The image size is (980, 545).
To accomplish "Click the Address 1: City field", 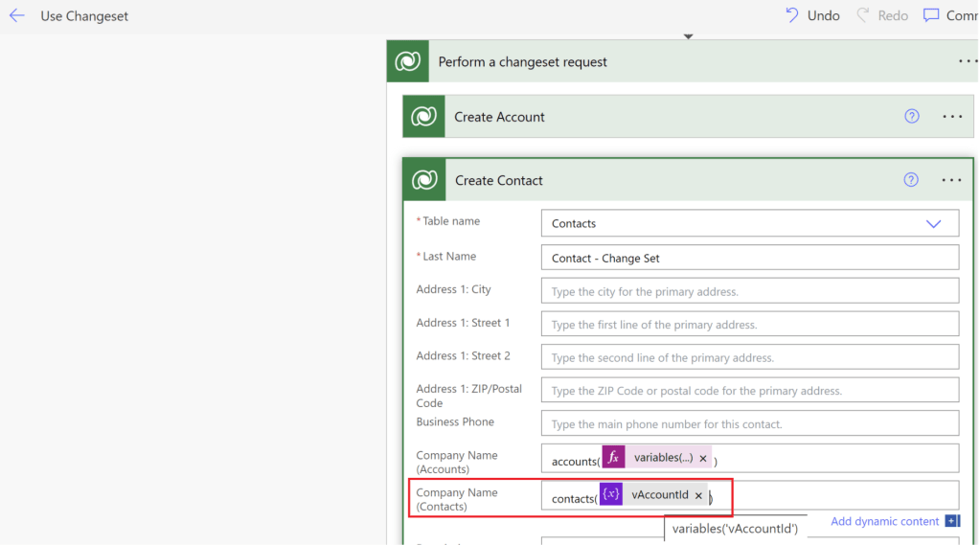I will (749, 291).
